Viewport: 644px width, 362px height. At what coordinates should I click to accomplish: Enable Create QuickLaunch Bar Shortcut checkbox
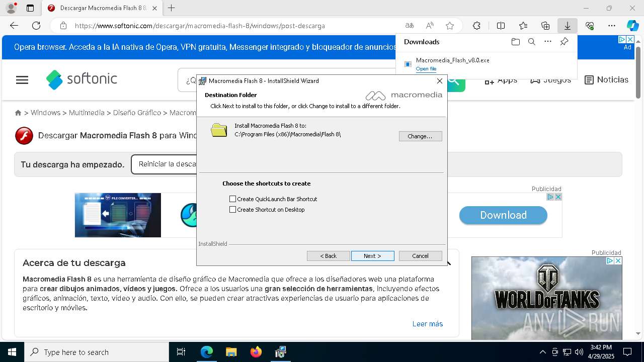(x=232, y=199)
